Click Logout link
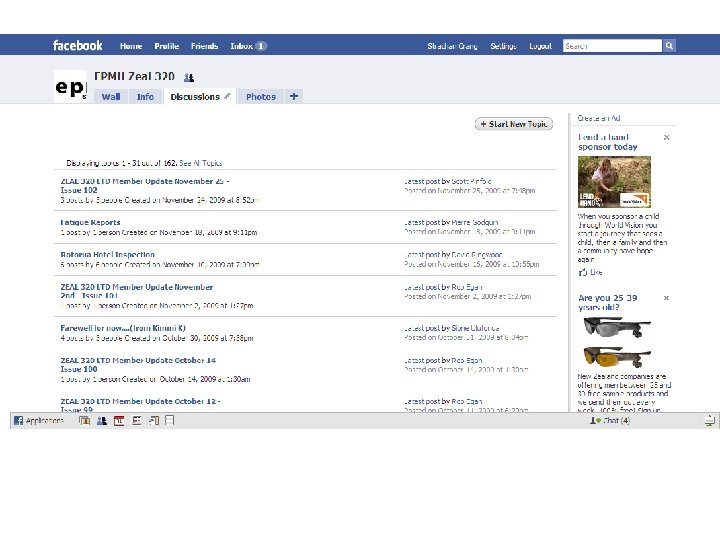 (540, 46)
